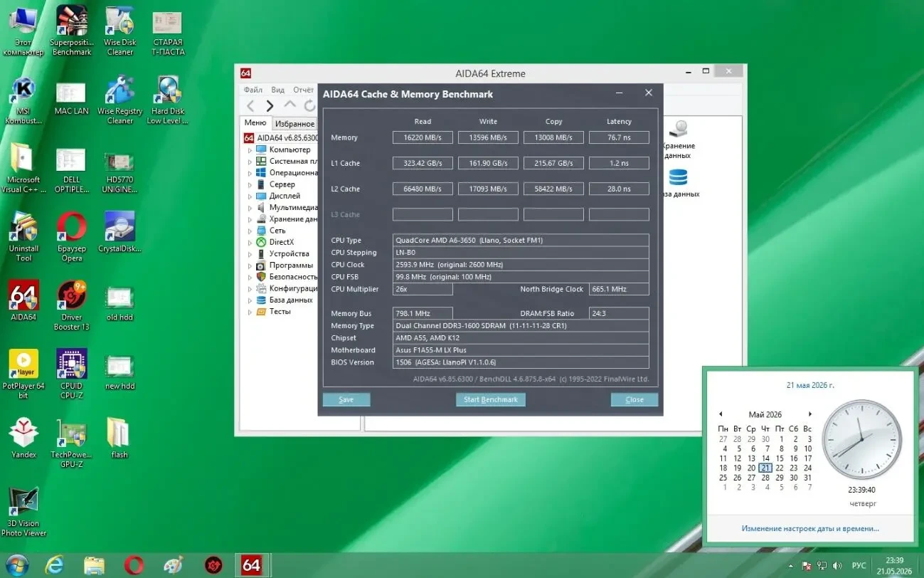This screenshot has width=924, height=578.
Task: Open the flash folder on desktop
Action: 119,438
